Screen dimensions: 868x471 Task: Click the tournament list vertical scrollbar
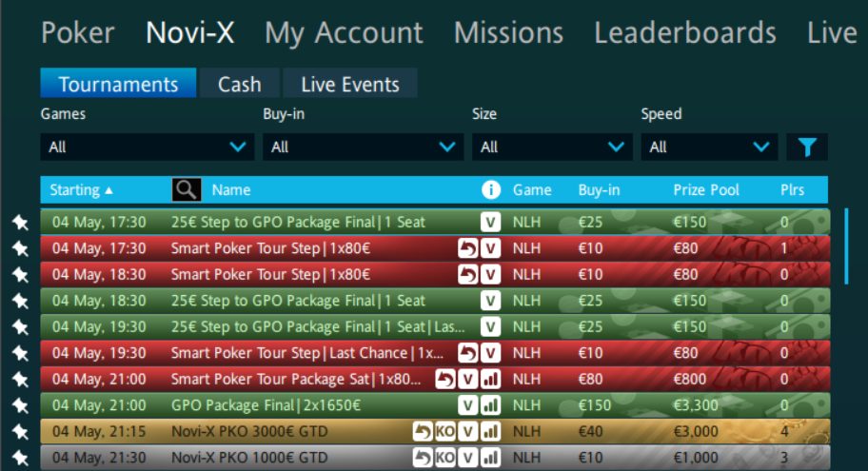tap(846, 247)
